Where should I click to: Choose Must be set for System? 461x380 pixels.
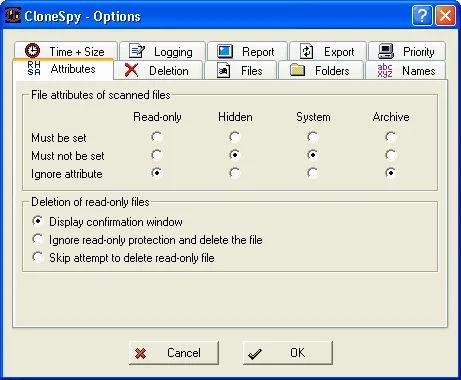coord(313,137)
